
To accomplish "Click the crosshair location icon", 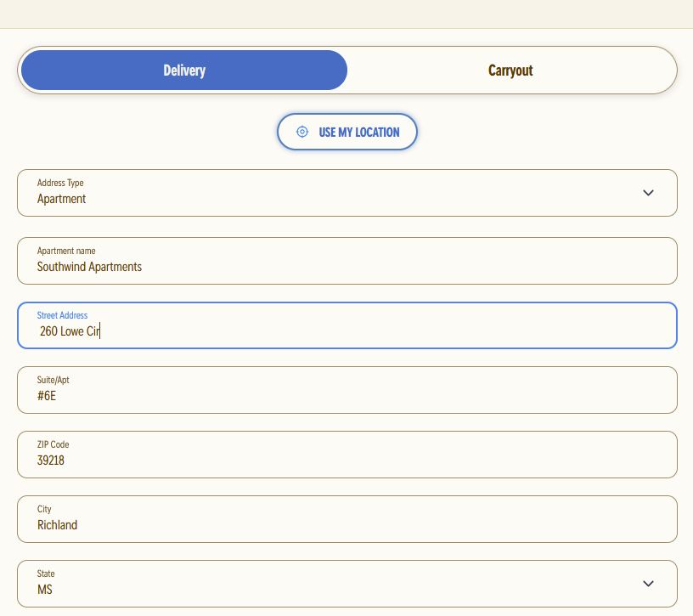I will pyautogui.click(x=301, y=132).
